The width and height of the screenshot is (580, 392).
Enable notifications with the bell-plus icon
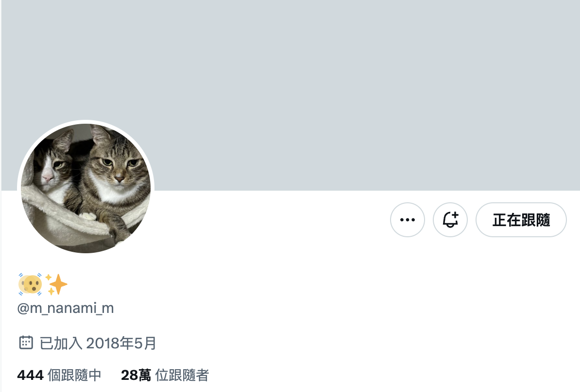coord(450,220)
